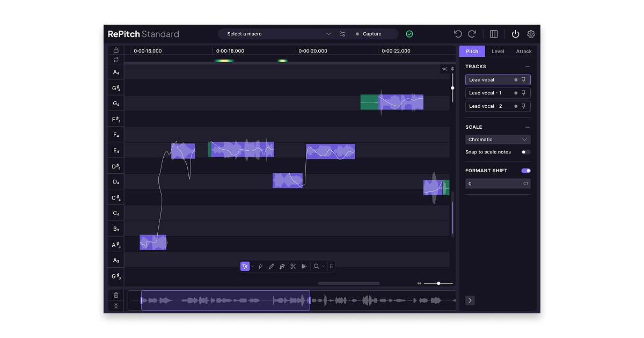Image resolution: width=644 pixels, height=338 pixels.
Task: Turn off Formant Shift switch
Action: tap(526, 171)
